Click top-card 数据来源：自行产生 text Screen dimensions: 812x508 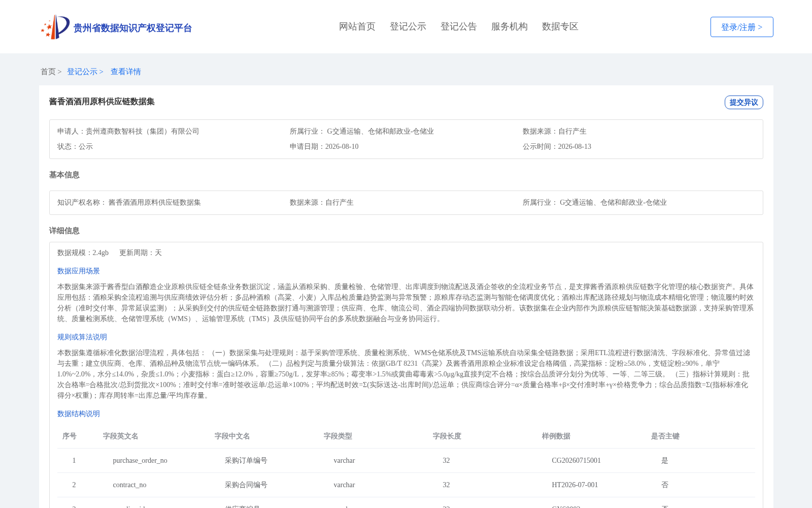point(555,131)
